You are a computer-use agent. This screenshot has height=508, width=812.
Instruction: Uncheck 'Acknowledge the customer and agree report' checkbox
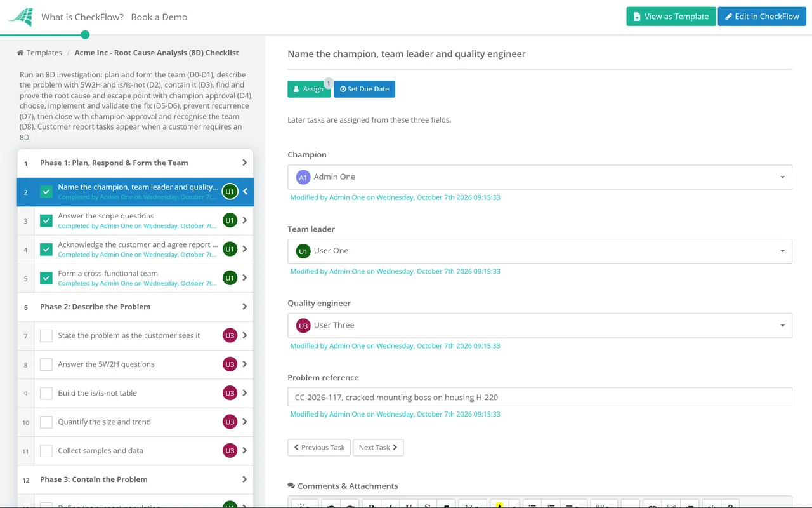pos(46,250)
